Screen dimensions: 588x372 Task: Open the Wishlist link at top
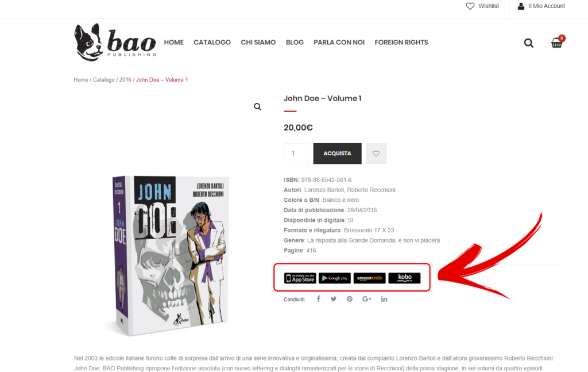(482, 6)
